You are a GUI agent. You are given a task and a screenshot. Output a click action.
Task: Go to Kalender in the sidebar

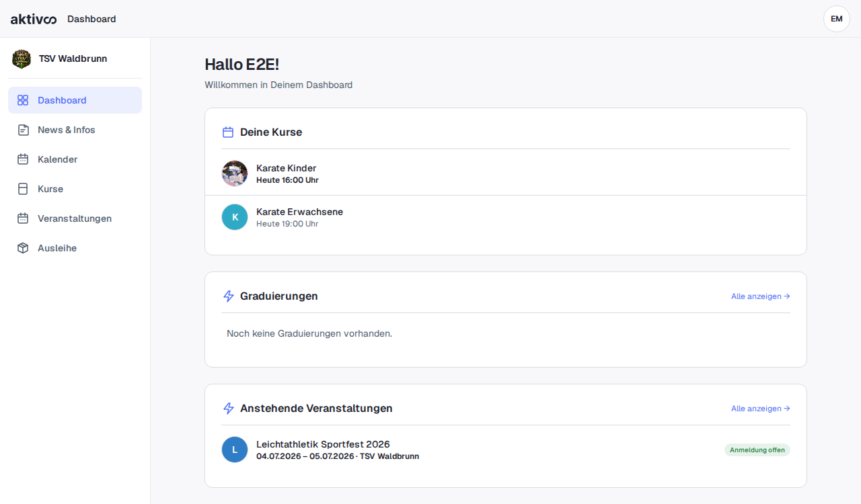tap(75, 159)
